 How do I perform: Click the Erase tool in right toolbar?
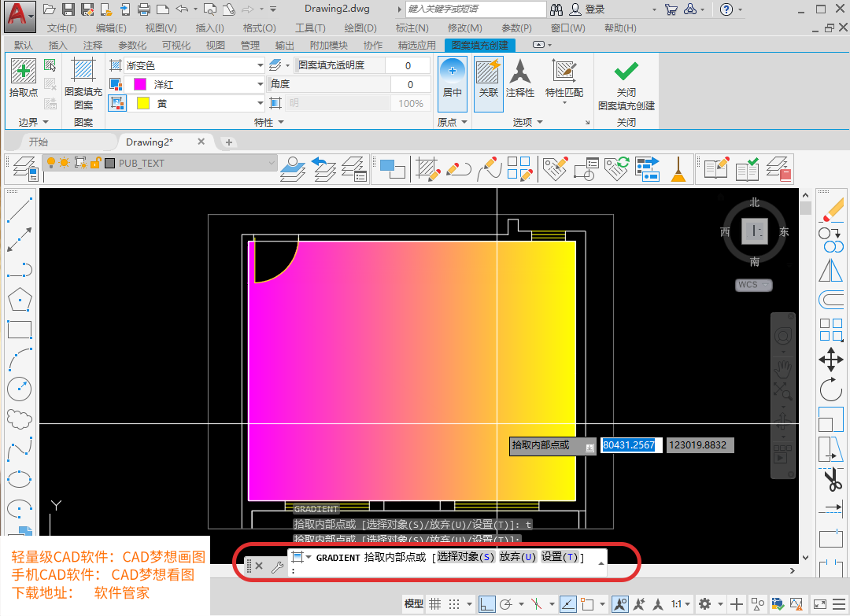832,210
